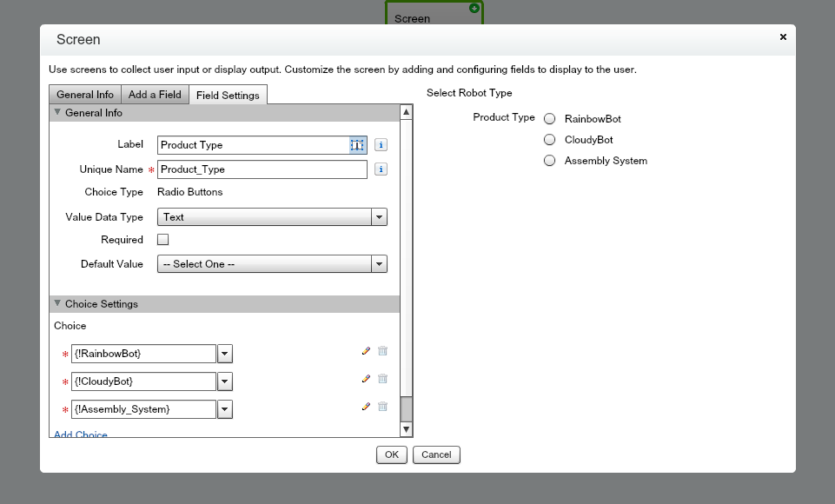Open info icon beside Label field
The width and height of the screenshot is (835, 504).
[381, 145]
